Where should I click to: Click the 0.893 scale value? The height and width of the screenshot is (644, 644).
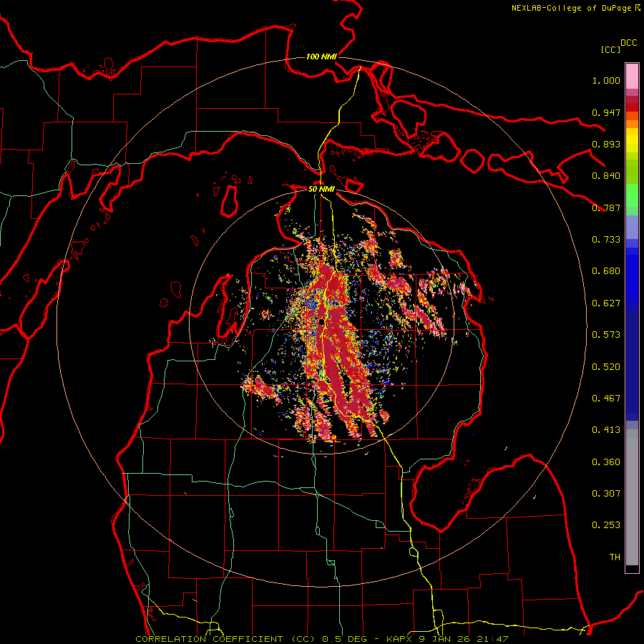[x=606, y=144]
